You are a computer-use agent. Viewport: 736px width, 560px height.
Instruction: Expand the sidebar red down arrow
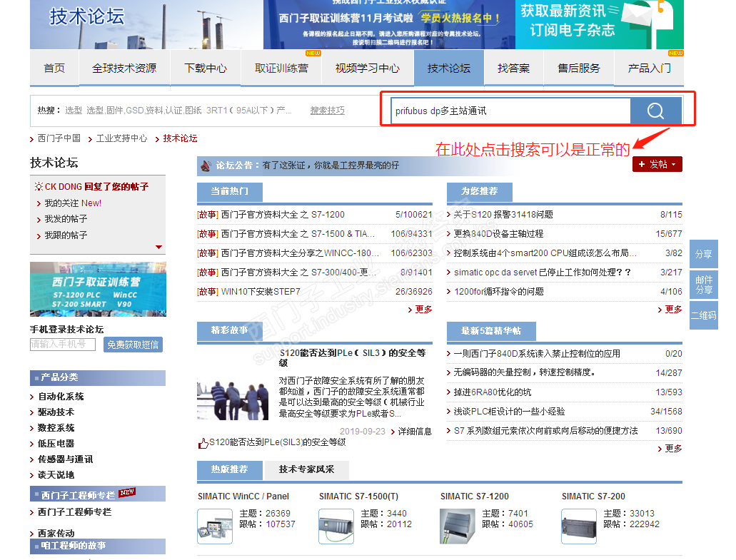click(158, 247)
